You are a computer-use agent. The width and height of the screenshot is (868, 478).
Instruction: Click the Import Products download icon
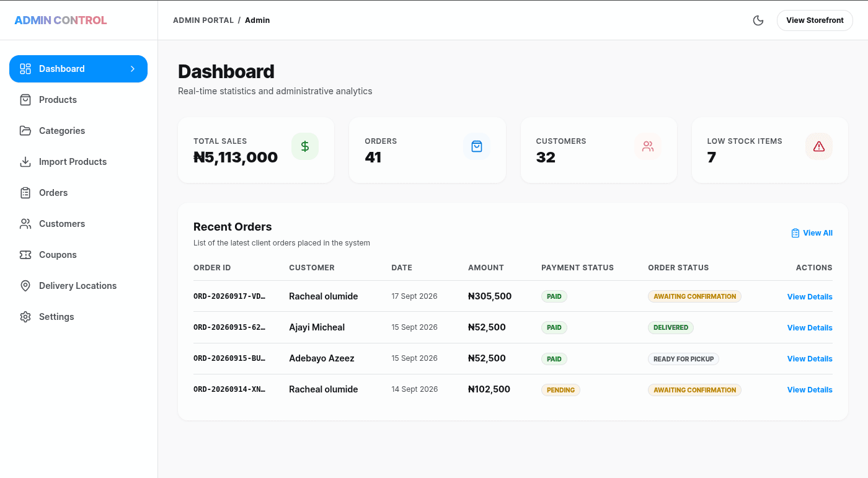(25, 162)
